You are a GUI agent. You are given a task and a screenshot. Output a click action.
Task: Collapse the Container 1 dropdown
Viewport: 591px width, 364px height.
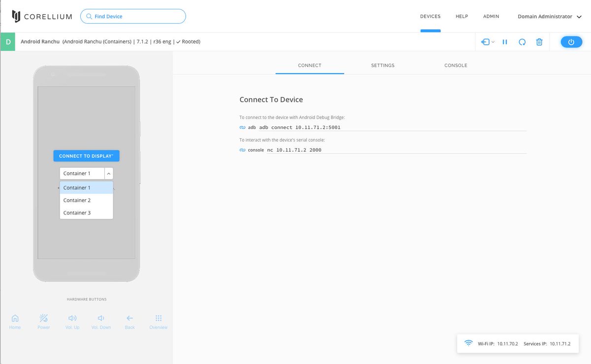point(108,173)
